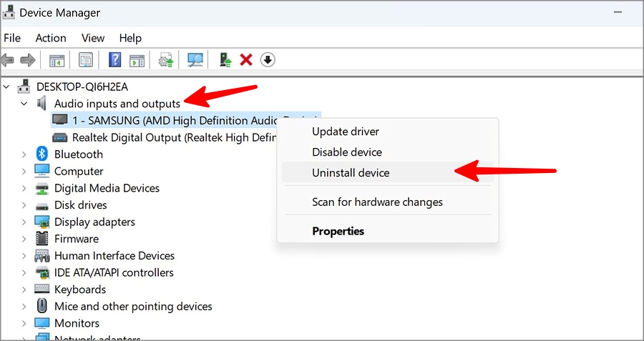This screenshot has height=341, width=644.
Task: Click the Human Interface Devices icon
Action: click(42, 256)
